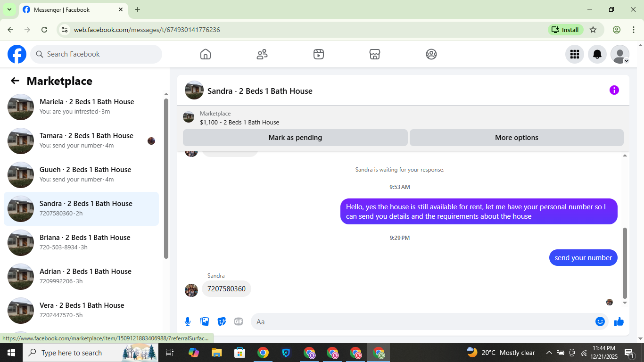
Task: Open the account profile menu
Action: click(620, 54)
